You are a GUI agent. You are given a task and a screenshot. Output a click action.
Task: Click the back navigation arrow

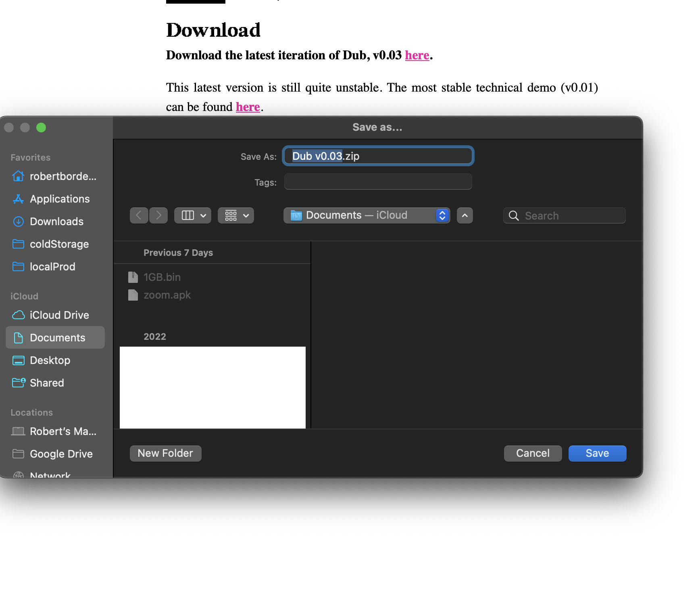[139, 215]
